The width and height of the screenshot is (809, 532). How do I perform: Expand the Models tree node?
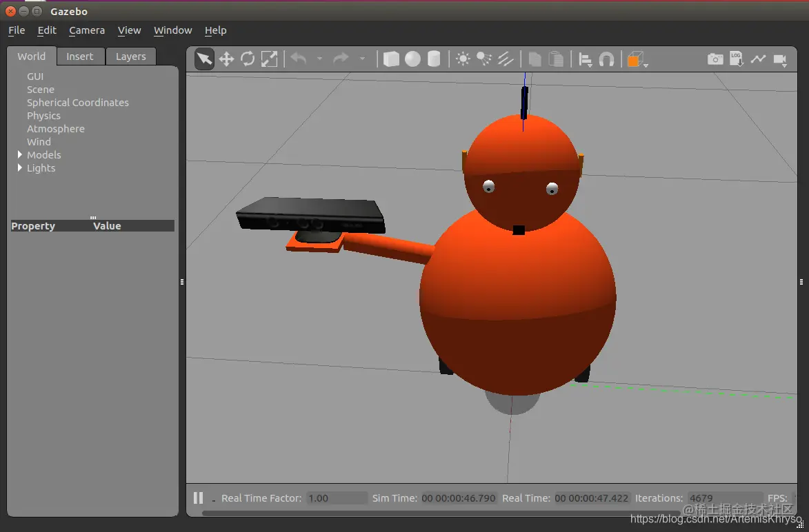tap(19, 154)
